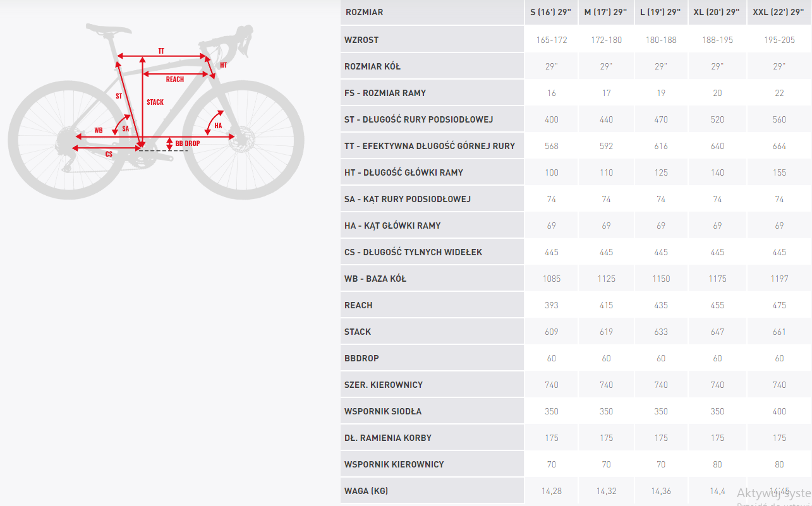Click the WZROST row label
812x506 pixels.
pyautogui.click(x=361, y=40)
